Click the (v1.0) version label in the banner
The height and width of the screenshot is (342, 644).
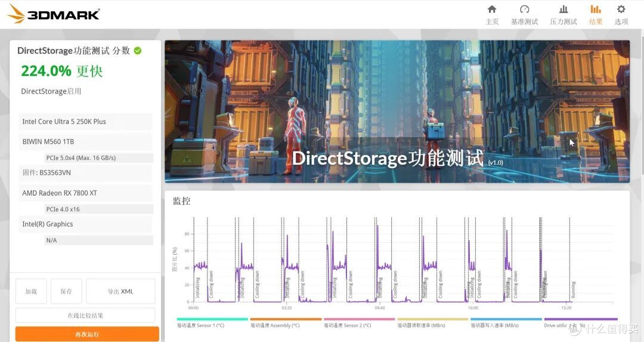point(496,162)
